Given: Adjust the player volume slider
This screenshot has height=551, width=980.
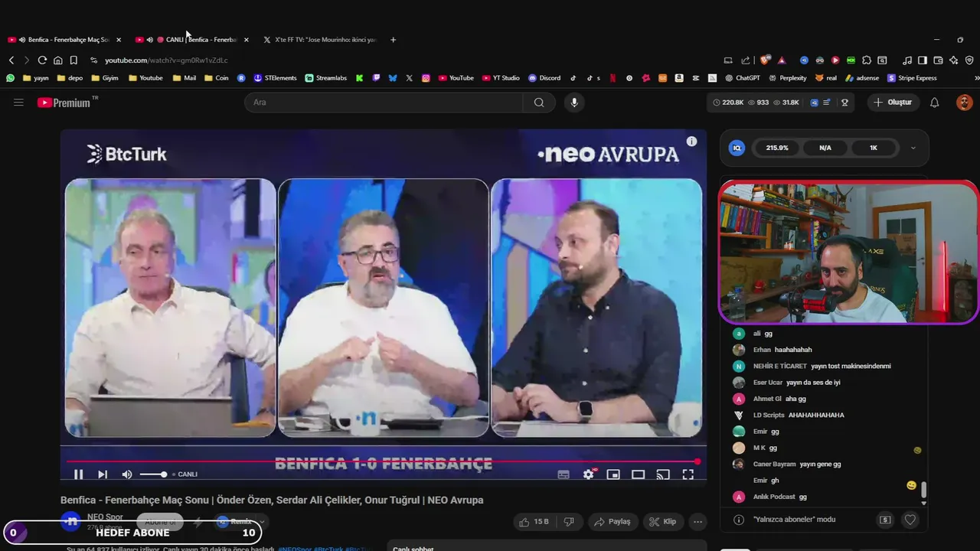Looking at the screenshot, I should tap(153, 474).
